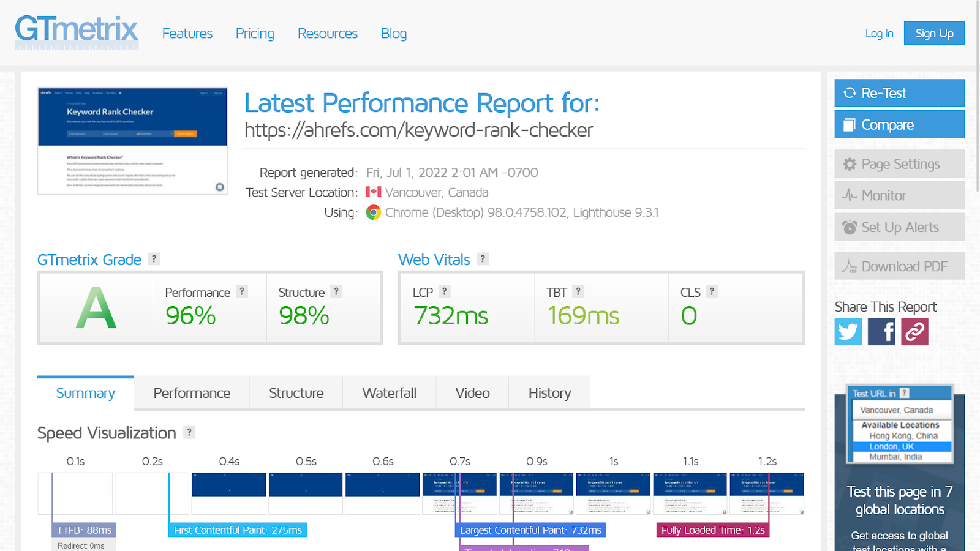This screenshot has width=980, height=551.
Task: Open the History tab
Action: pyautogui.click(x=549, y=392)
